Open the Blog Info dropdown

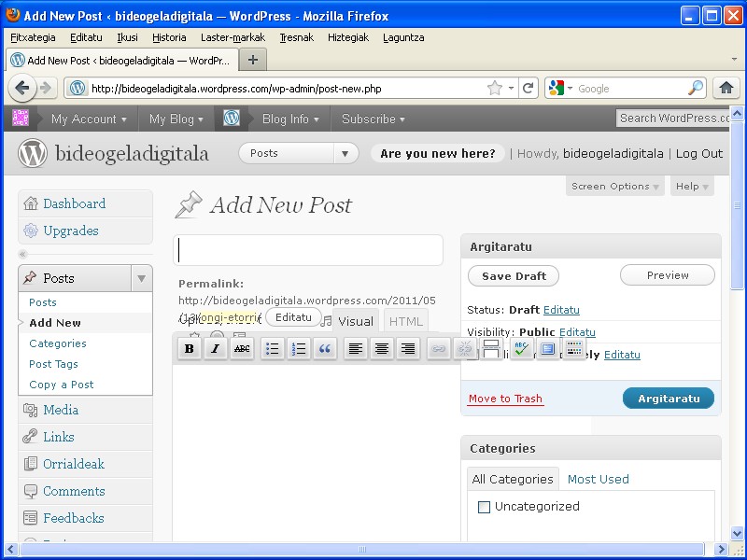290,119
